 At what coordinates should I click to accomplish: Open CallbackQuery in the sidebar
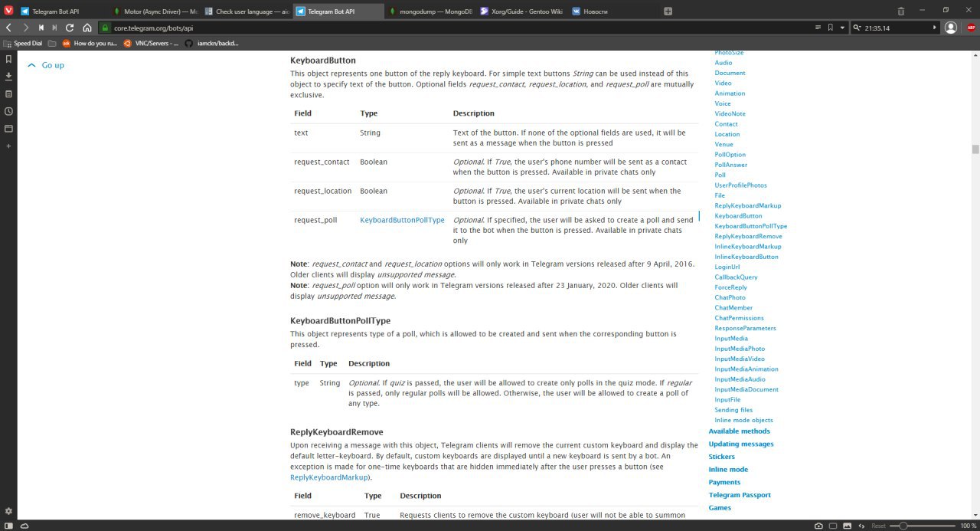tap(737, 277)
